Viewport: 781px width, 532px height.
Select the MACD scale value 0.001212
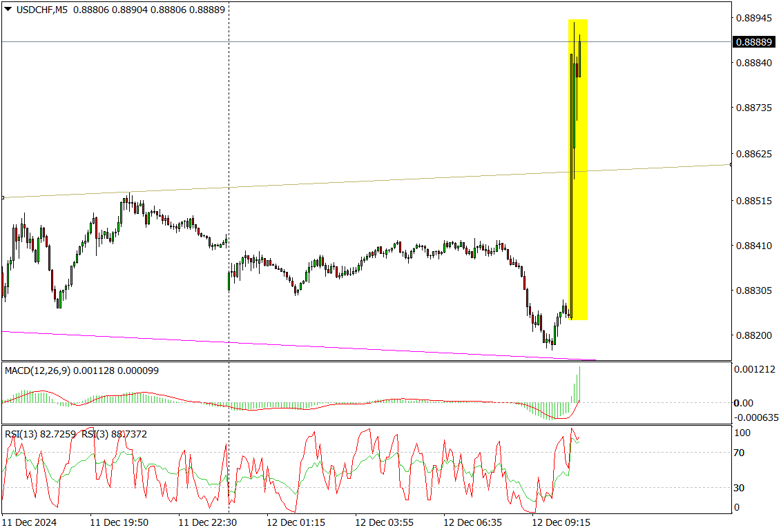tap(754, 369)
